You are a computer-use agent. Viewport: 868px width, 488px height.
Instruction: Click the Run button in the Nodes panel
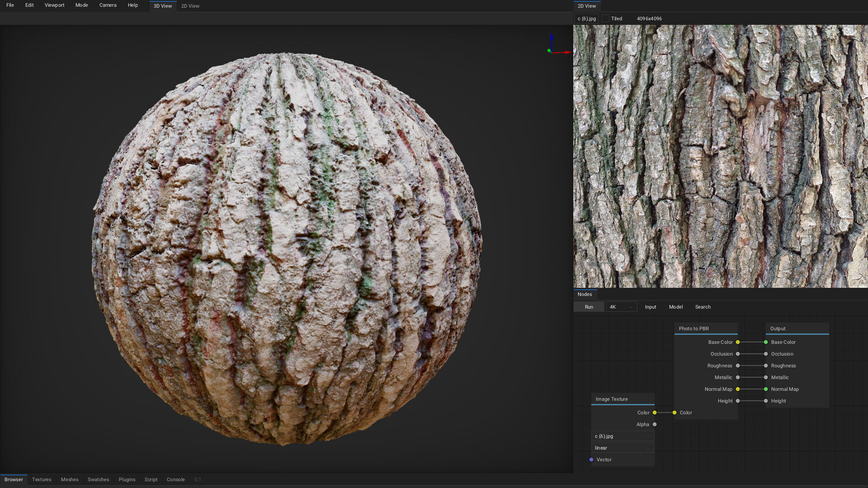[589, 307]
